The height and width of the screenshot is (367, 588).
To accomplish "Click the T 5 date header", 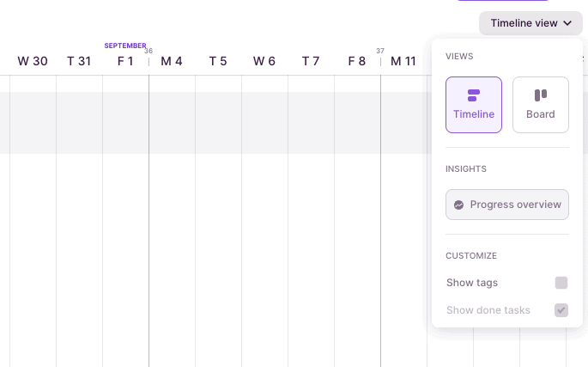I will tap(218, 61).
